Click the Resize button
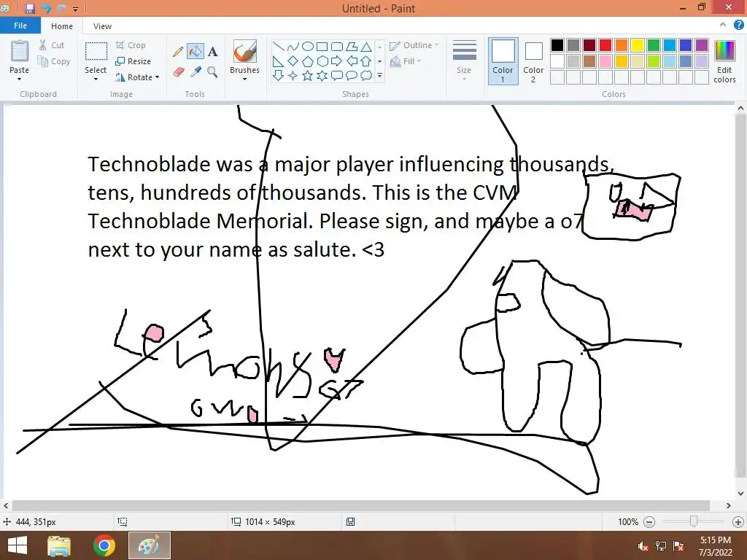 (x=133, y=61)
